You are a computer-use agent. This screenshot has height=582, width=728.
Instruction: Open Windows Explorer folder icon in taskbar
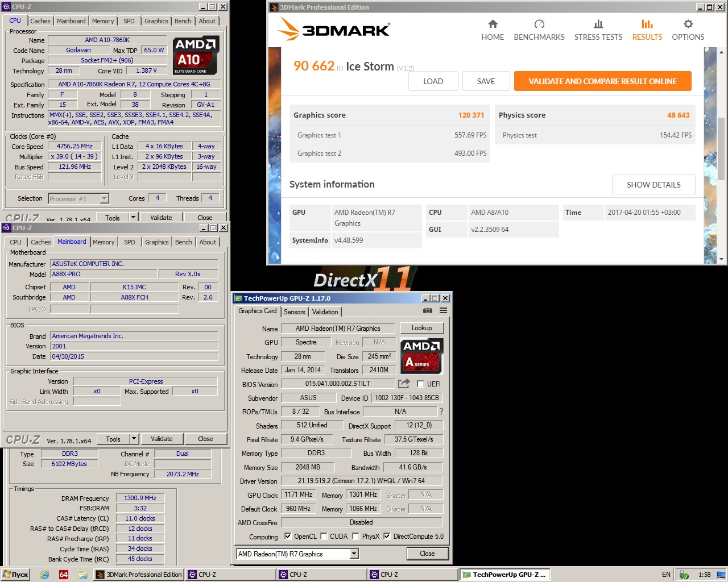point(83,575)
